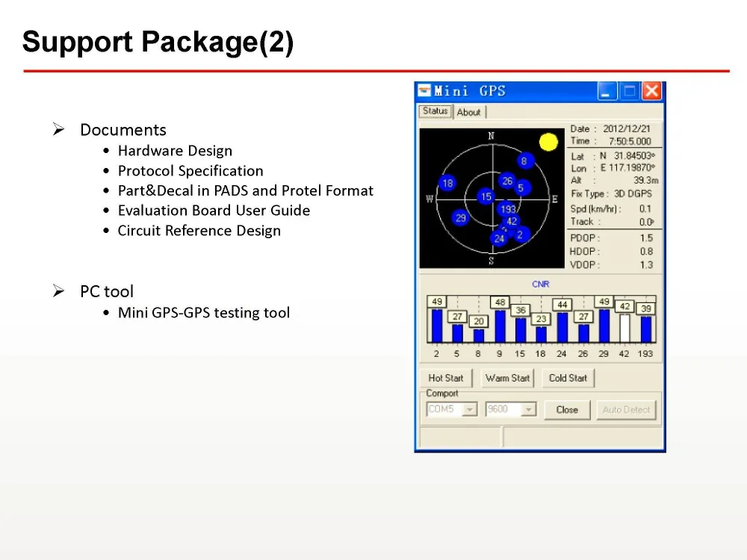Select satellite 18 in sky view
Screen dimensions: 747x560
447,184
